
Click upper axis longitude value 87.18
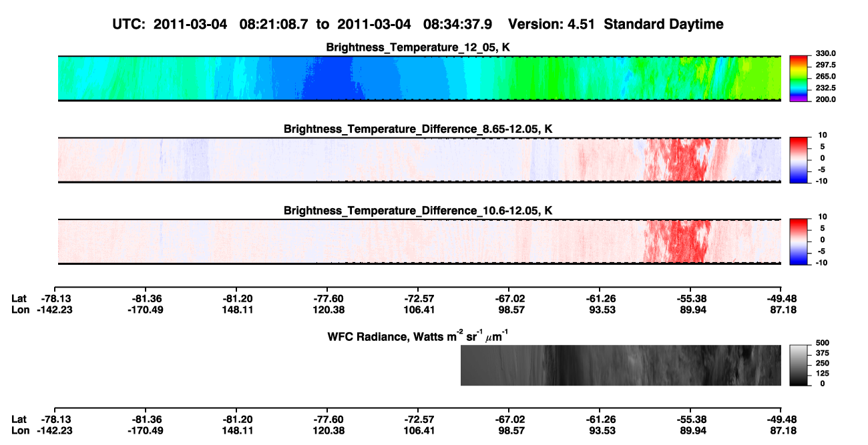[x=783, y=310]
